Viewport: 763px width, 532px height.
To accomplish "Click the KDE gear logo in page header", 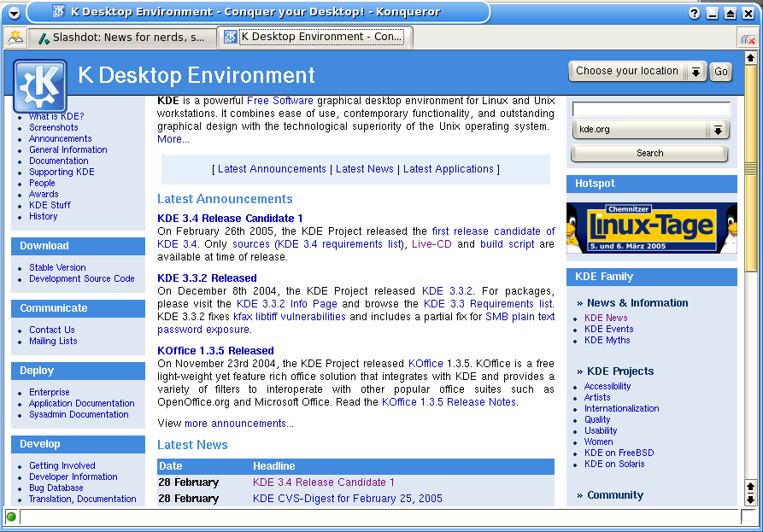I will [x=40, y=86].
